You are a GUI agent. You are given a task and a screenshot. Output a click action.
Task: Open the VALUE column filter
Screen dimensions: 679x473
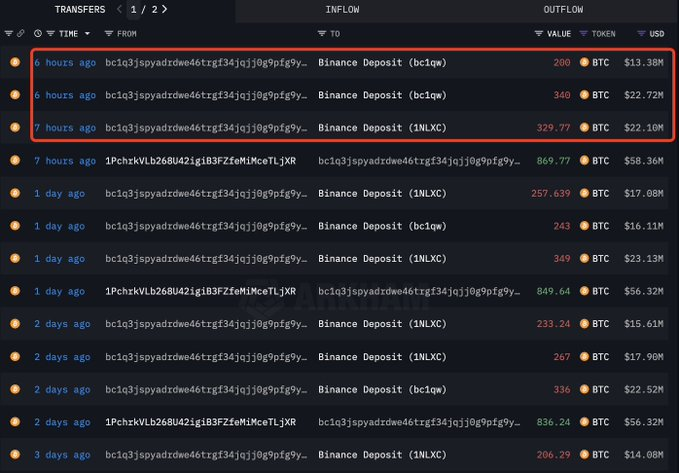point(538,33)
